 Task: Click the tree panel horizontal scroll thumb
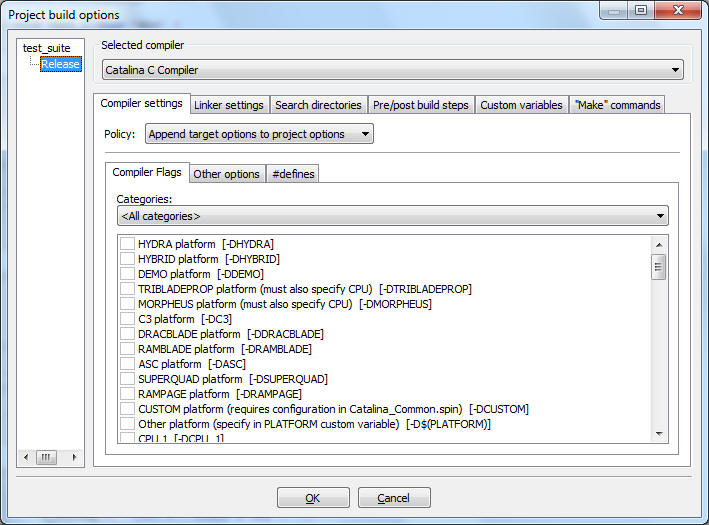[46, 457]
